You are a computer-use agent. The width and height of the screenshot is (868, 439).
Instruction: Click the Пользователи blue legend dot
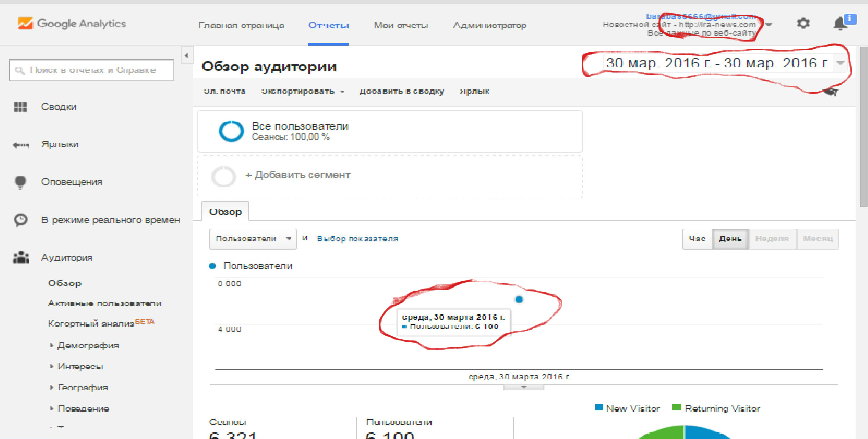pyautogui.click(x=212, y=266)
